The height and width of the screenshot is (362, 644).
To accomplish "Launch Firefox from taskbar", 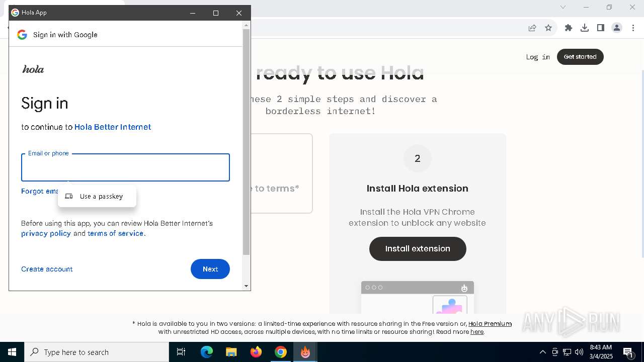I will click(256, 352).
